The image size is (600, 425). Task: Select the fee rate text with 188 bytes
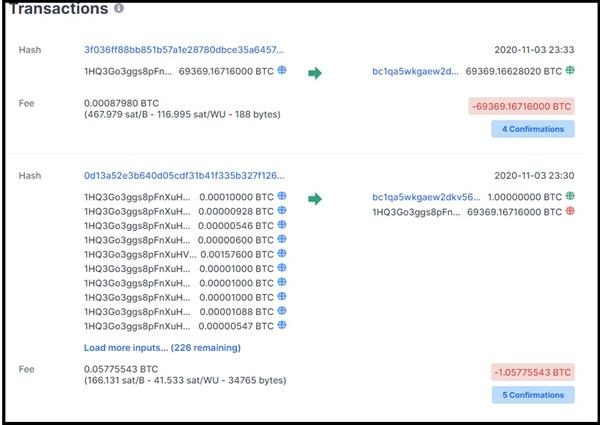[182, 114]
